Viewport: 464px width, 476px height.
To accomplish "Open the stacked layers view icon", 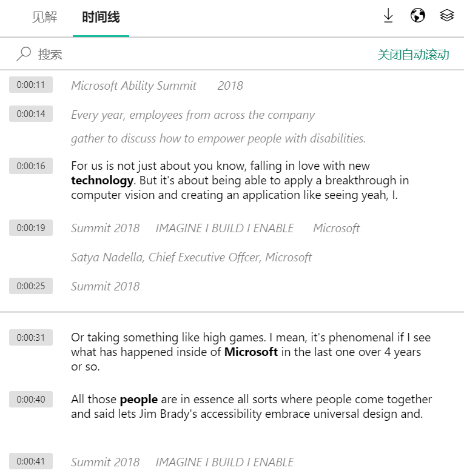I will tap(446, 15).
